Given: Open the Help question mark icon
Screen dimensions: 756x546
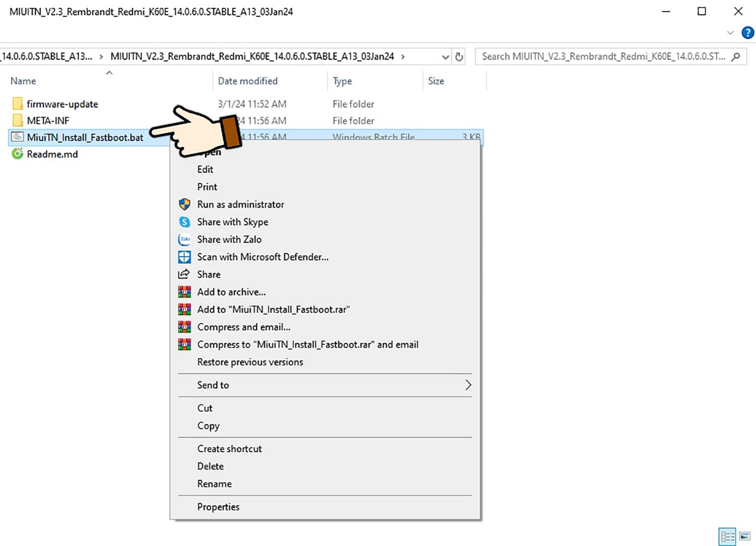Looking at the screenshot, I should pos(748,33).
